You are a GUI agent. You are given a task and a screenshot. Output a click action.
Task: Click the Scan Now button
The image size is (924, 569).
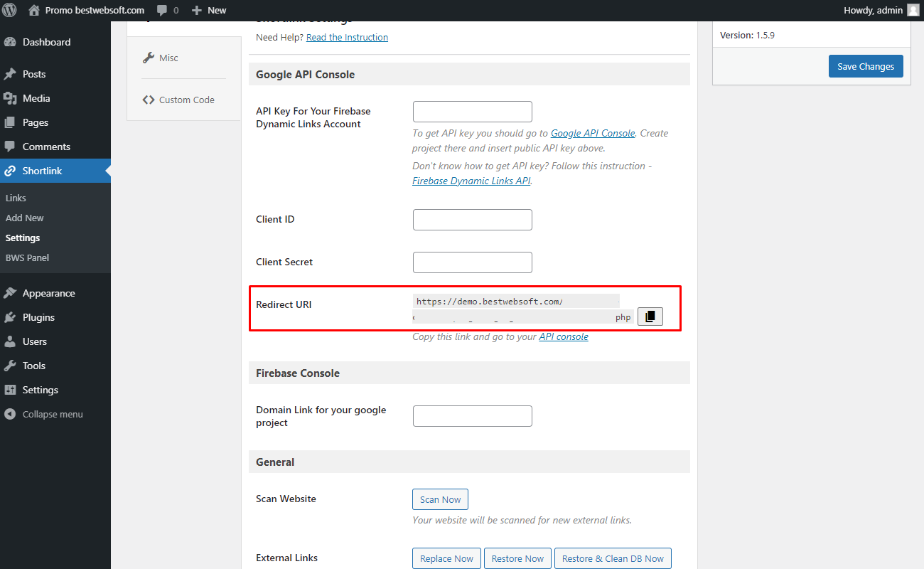pyautogui.click(x=440, y=499)
